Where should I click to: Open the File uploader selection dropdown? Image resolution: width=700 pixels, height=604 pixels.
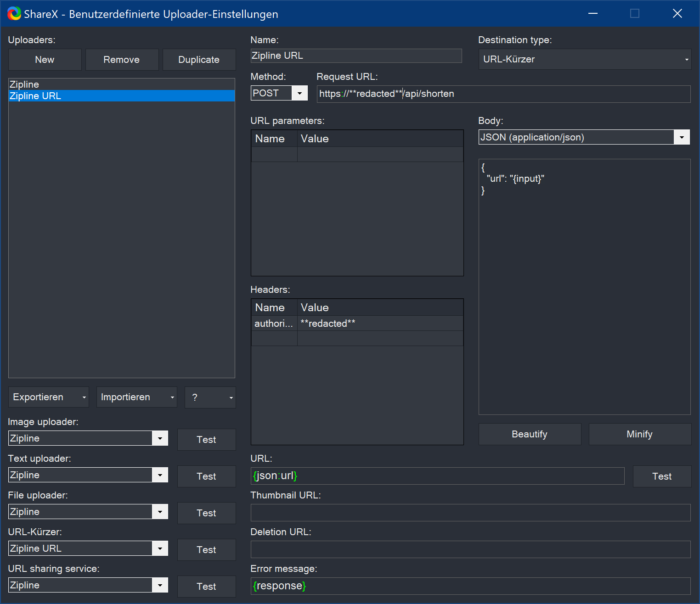(x=160, y=512)
